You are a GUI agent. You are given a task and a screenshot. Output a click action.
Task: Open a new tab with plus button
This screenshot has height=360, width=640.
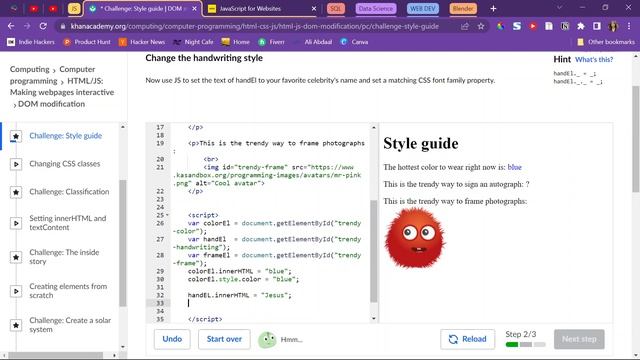pyautogui.click(x=493, y=8)
